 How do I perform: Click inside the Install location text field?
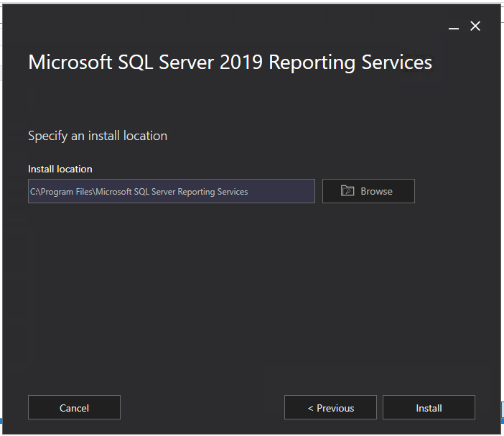point(171,191)
